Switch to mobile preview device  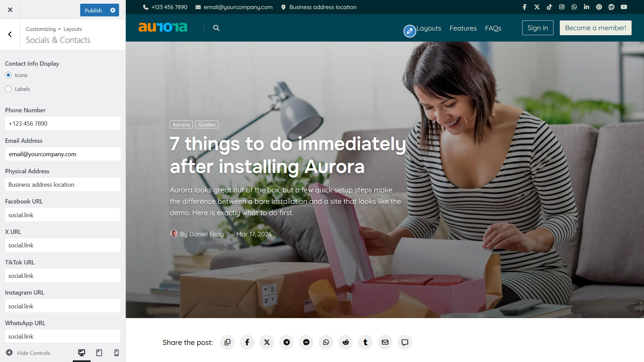[x=116, y=353]
